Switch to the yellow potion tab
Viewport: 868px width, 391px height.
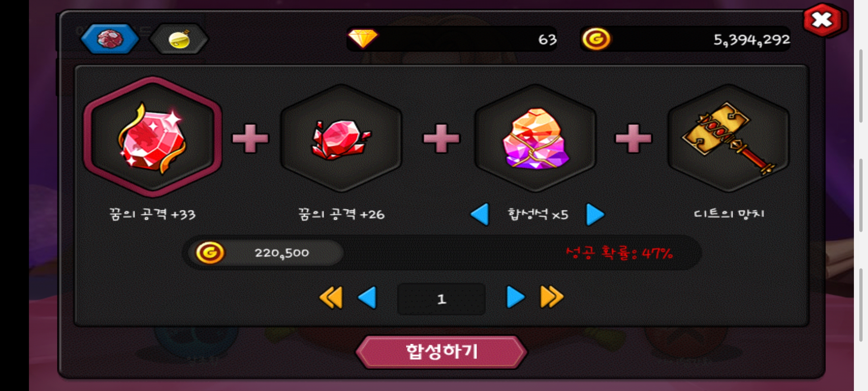click(x=179, y=39)
